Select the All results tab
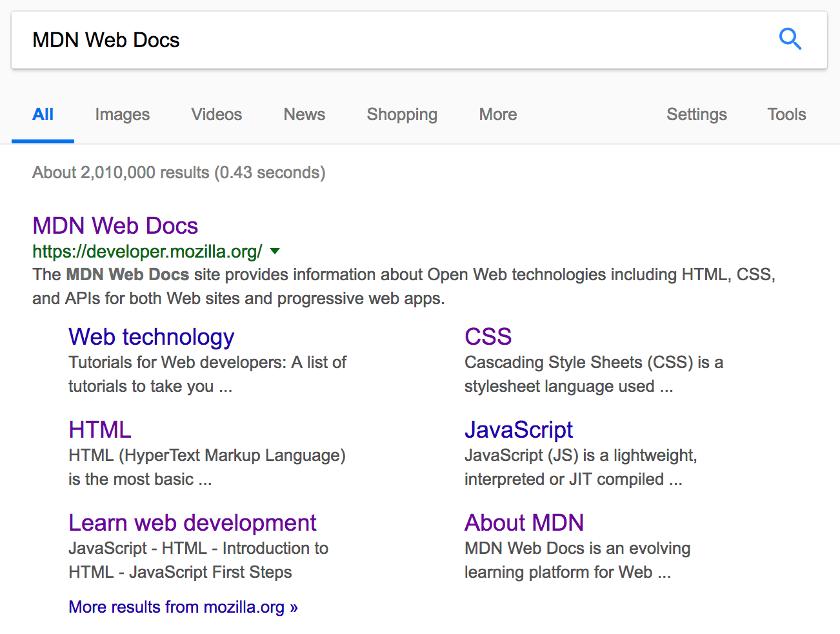Screen dimensions: 840x634 [x=43, y=114]
